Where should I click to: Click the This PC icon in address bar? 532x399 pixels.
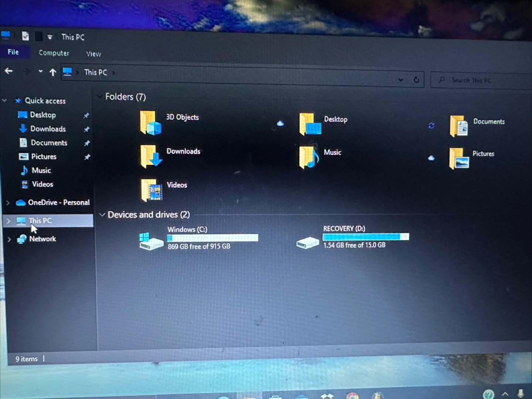(x=67, y=72)
